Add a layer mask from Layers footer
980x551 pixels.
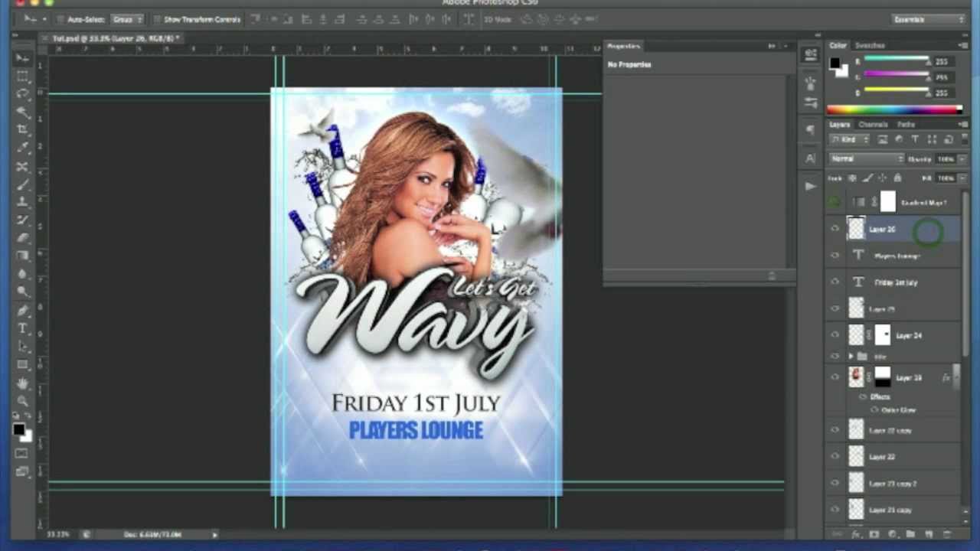pos(874,534)
